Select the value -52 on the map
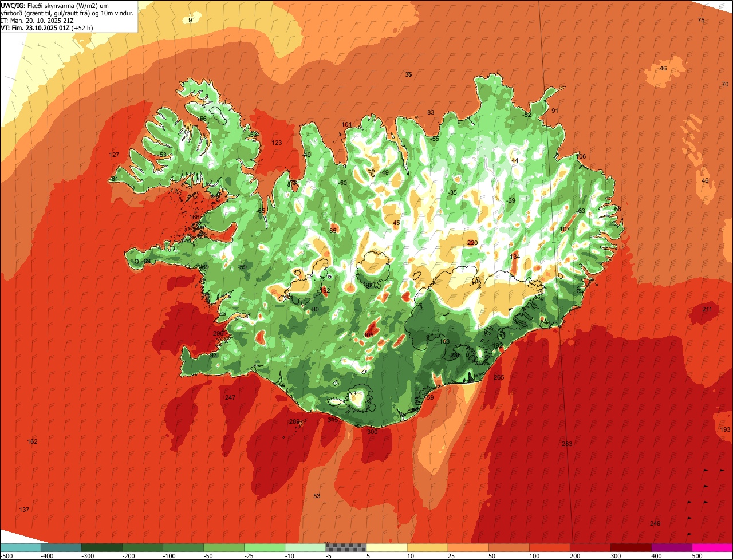Viewport: 733px width, 560px height. click(x=527, y=115)
